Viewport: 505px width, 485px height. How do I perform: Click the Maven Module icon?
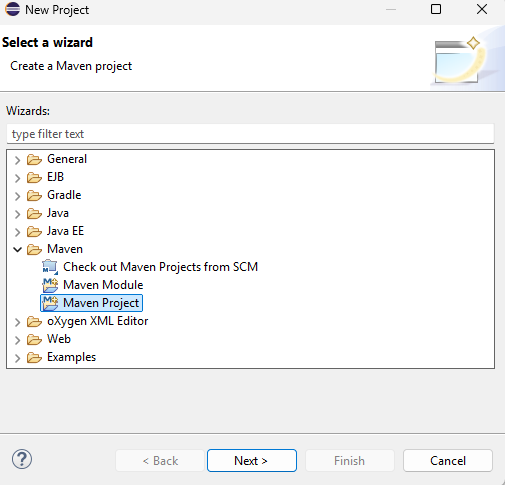click(50, 285)
